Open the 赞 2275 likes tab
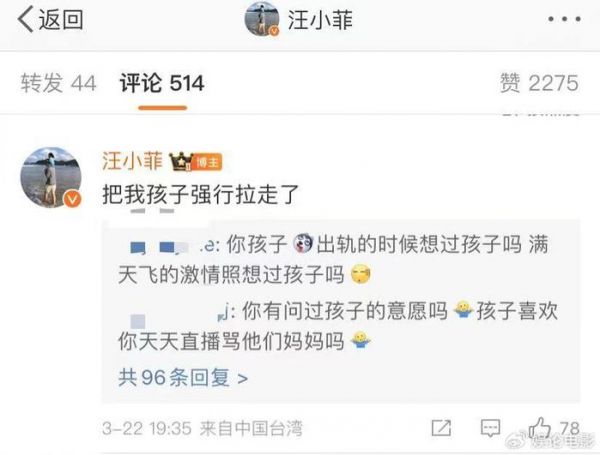Screen dimensions: 600x455 539,83
